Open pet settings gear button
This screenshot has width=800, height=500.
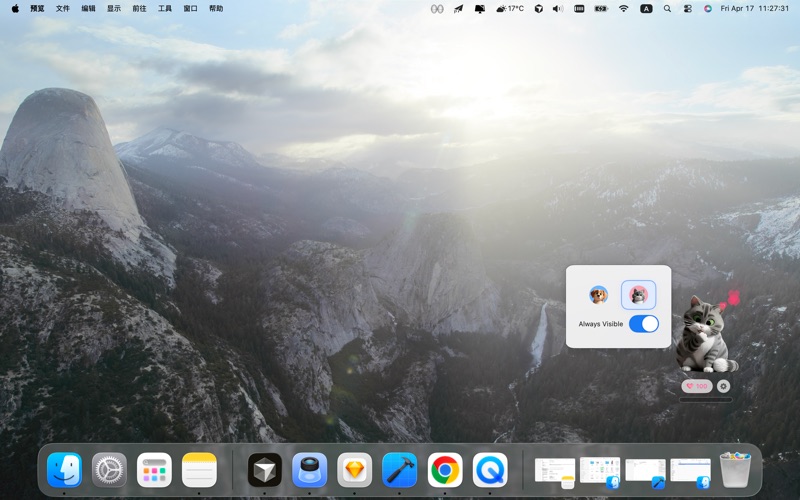(723, 386)
